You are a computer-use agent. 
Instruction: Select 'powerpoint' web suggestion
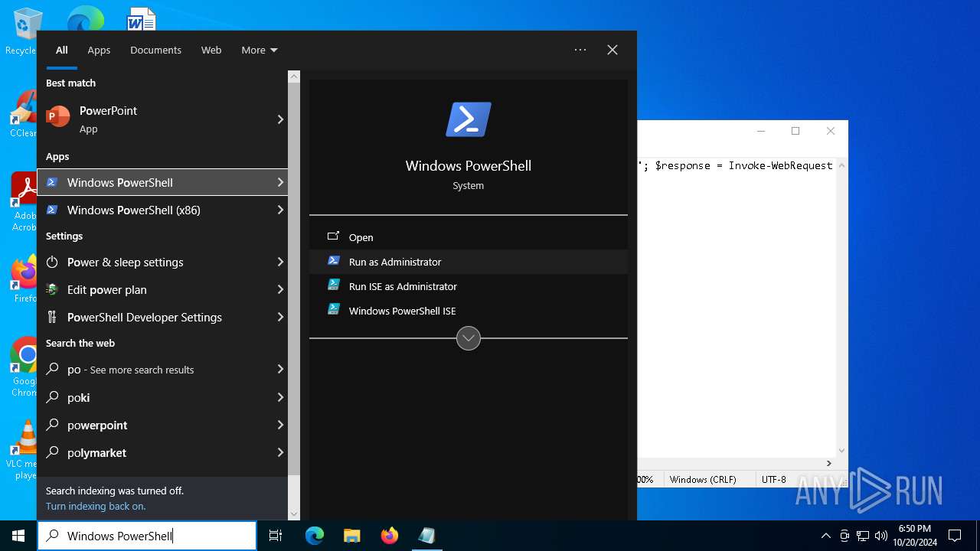click(162, 425)
